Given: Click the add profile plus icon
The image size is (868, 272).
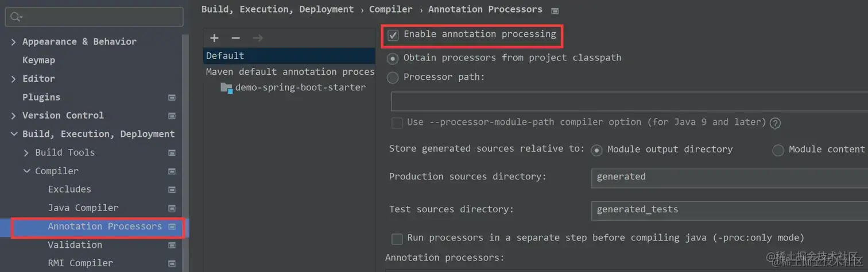Looking at the screenshot, I should 214,38.
